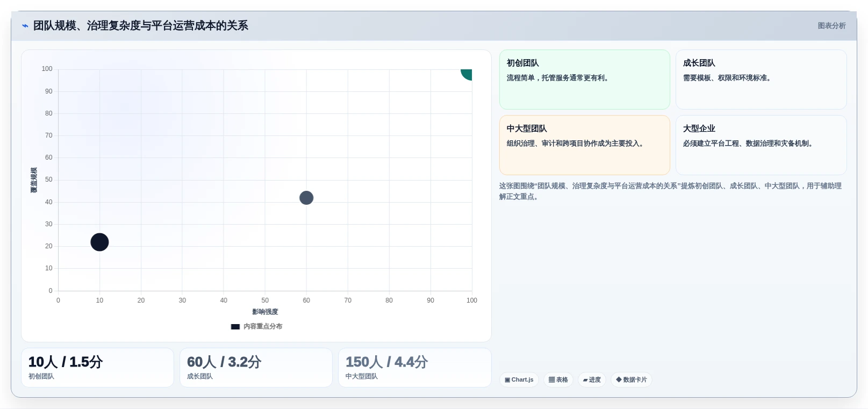This screenshot has height=409, width=868.
Task: Click the 150人 / 4.4分 stat card
Action: click(x=415, y=368)
